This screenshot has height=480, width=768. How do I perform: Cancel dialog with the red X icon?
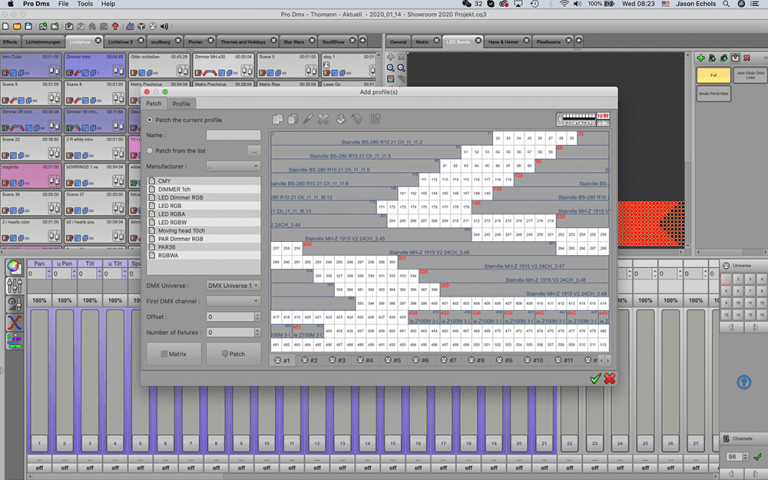pos(609,378)
